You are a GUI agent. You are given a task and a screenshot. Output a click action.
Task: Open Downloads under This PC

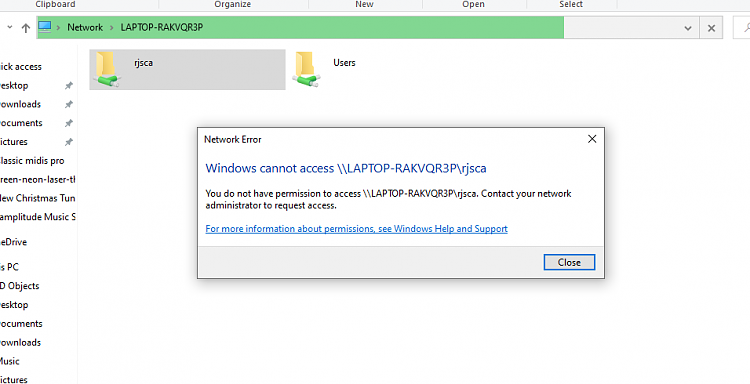(20, 342)
